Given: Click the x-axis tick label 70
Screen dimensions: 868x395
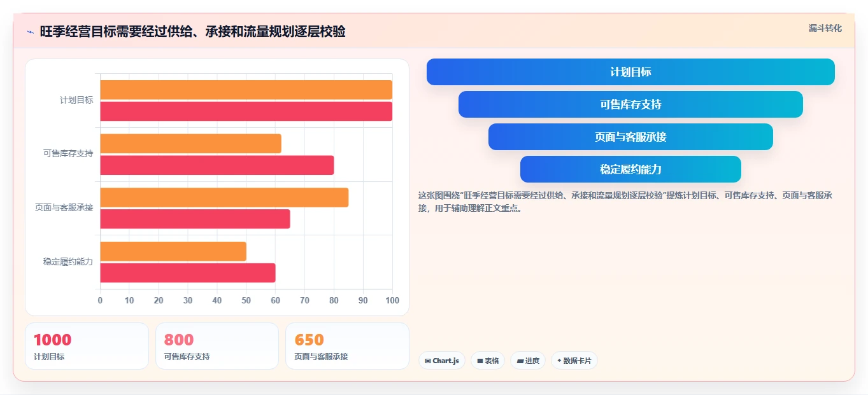Looking at the screenshot, I should click(x=304, y=300).
